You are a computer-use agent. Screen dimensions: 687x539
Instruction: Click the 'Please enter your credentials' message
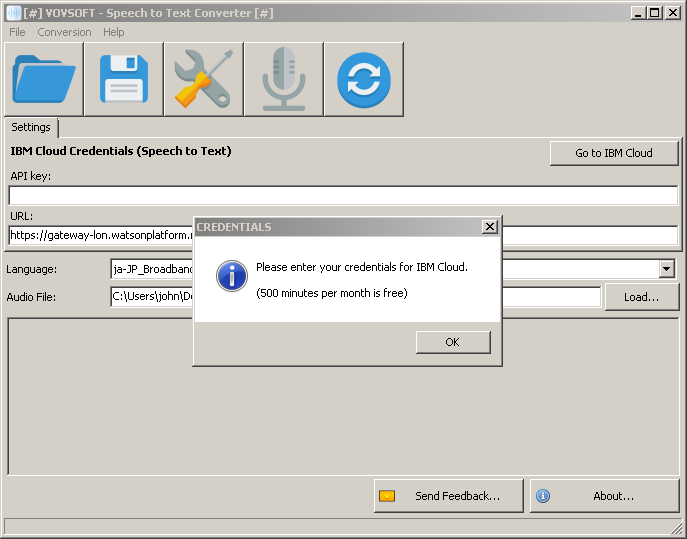click(362, 267)
